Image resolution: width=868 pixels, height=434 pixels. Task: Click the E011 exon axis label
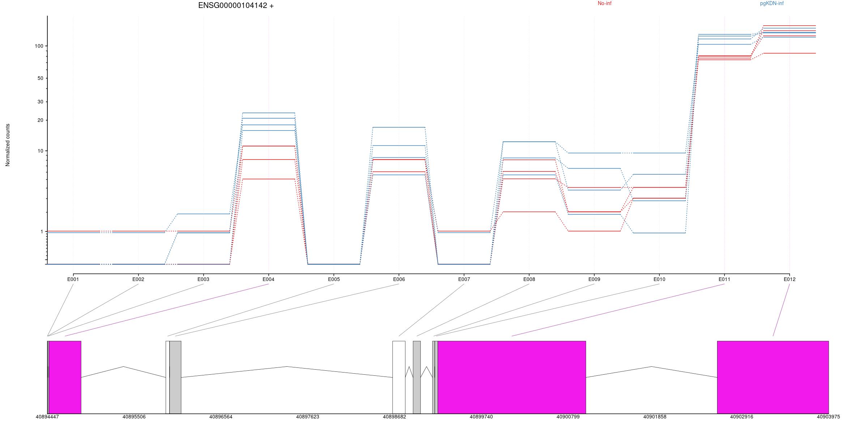724,279
